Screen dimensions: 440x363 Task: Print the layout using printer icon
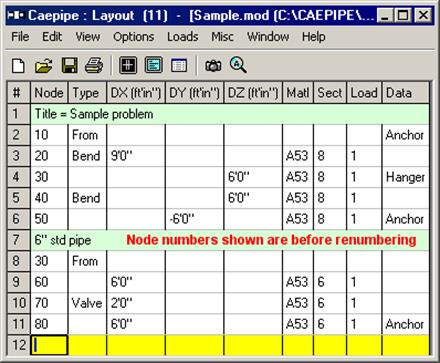pyautogui.click(x=94, y=65)
